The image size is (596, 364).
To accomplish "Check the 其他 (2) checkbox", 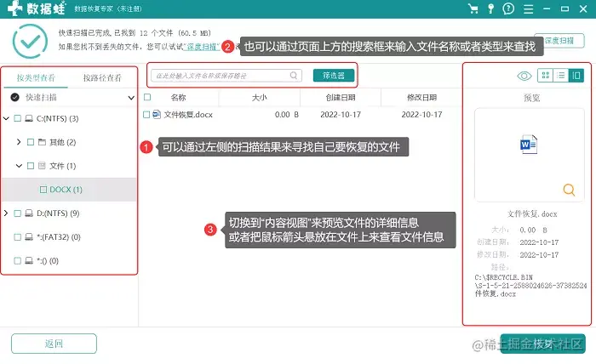I will click(x=31, y=142).
